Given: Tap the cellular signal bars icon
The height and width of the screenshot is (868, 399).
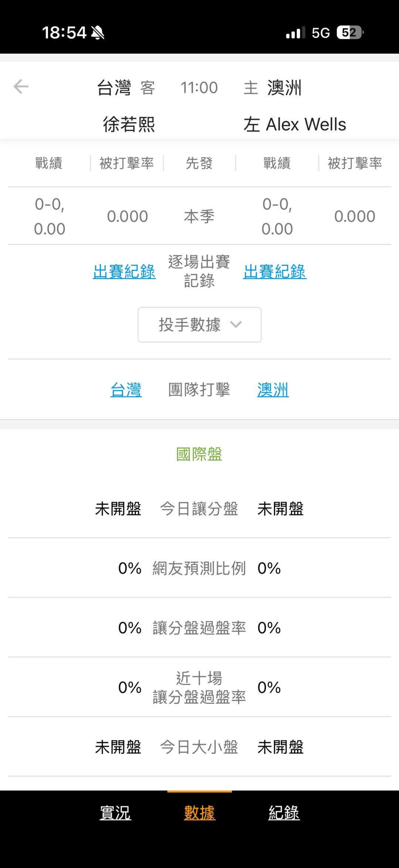Looking at the screenshot, I should [x=295, y=33].
